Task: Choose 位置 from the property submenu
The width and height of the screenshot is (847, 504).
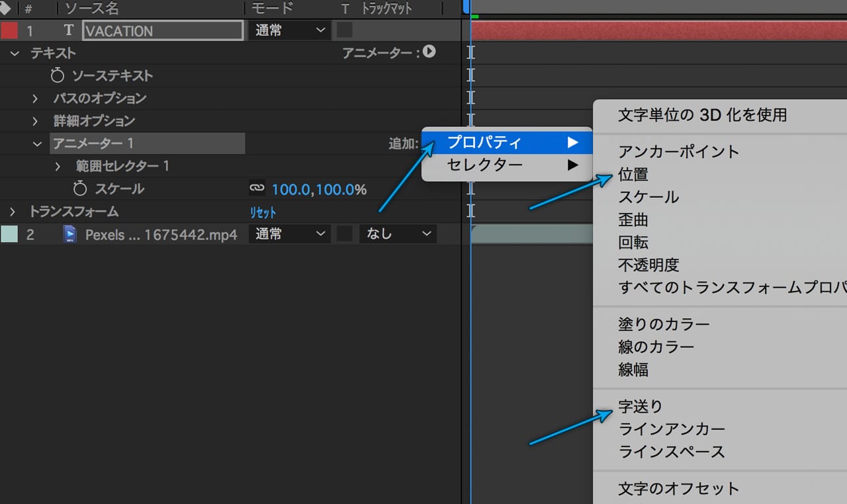Action: tap(633, 175)
